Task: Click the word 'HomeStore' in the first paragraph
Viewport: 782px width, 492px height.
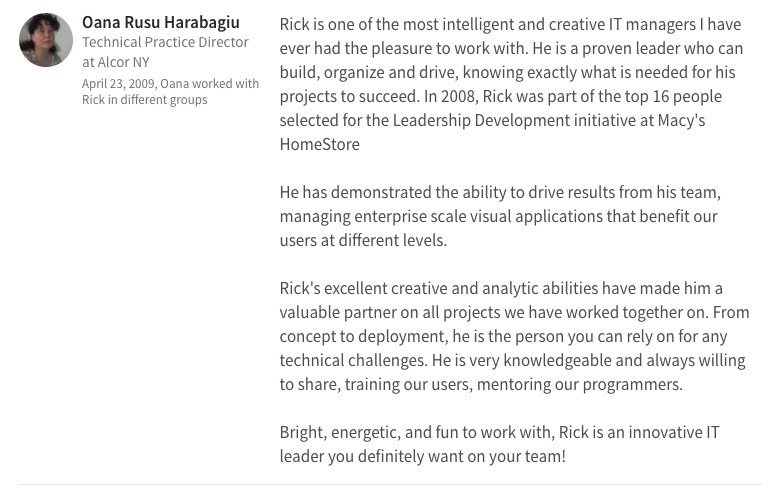Action: click(x=319, y=144)
